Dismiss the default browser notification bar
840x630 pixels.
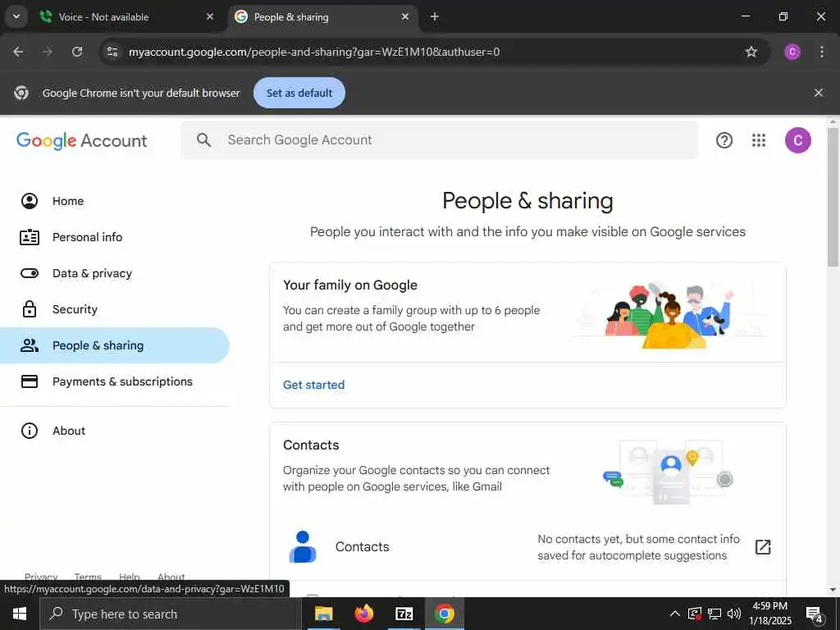(818, 93)
